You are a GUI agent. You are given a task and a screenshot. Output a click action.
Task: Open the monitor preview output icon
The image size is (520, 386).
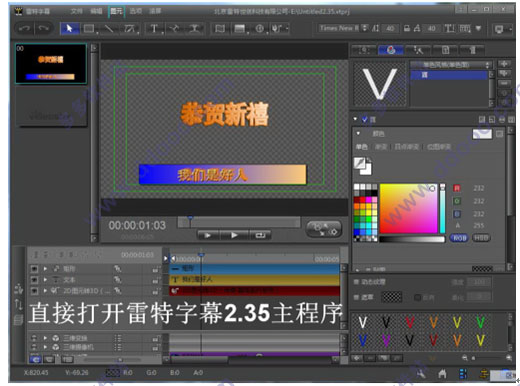(499, 29)
